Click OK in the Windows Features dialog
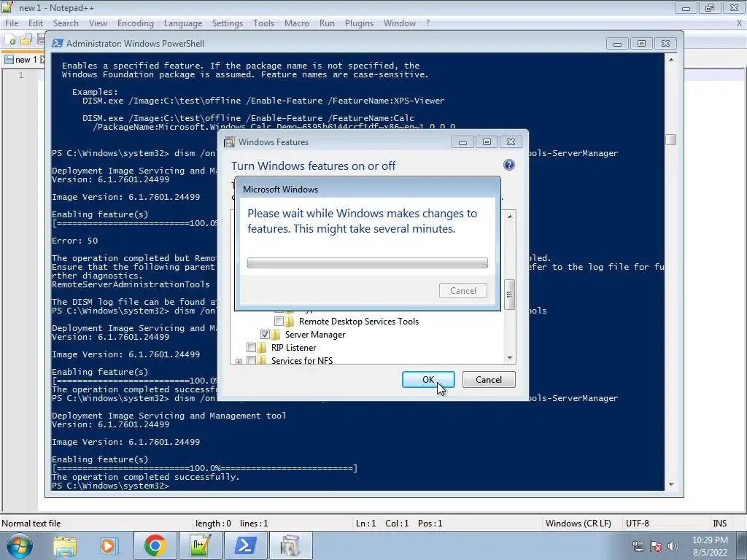 point(428,379)
